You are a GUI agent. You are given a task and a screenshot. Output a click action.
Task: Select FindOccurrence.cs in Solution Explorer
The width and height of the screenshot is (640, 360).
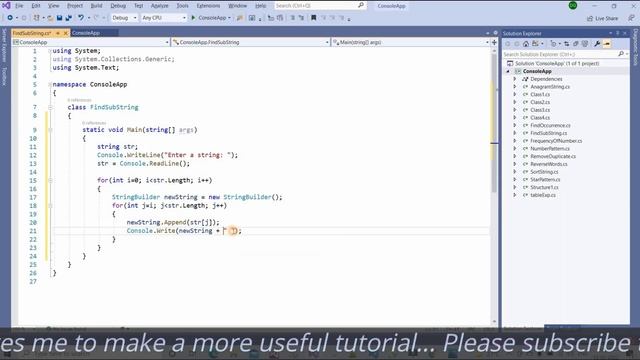550,125
